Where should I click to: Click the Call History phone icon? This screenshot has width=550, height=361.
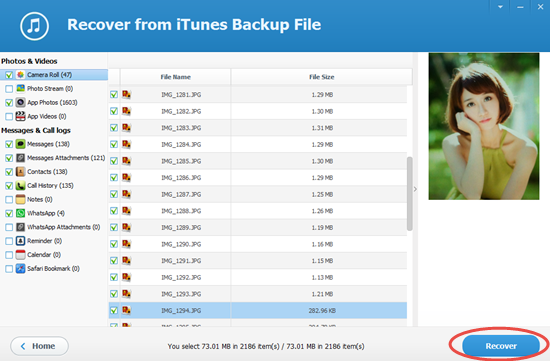click(21, 186)
